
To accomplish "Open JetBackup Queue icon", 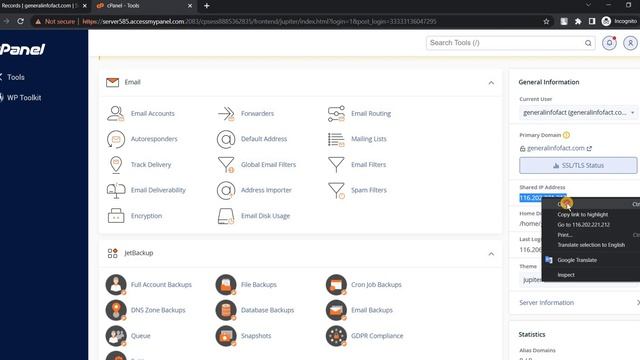I will click(x=116, y=336).
